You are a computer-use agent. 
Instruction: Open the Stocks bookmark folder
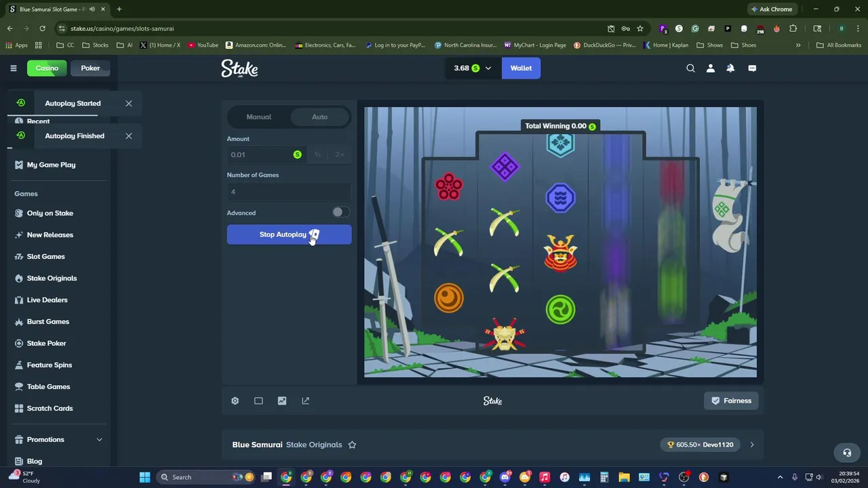click(x=96, y=45)
